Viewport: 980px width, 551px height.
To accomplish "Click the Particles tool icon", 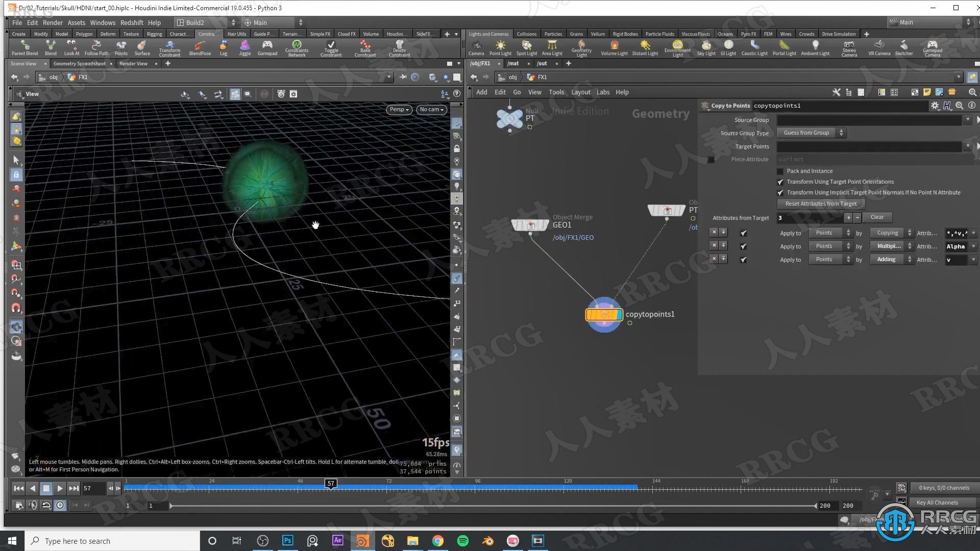I will click(x=552, y=33).
